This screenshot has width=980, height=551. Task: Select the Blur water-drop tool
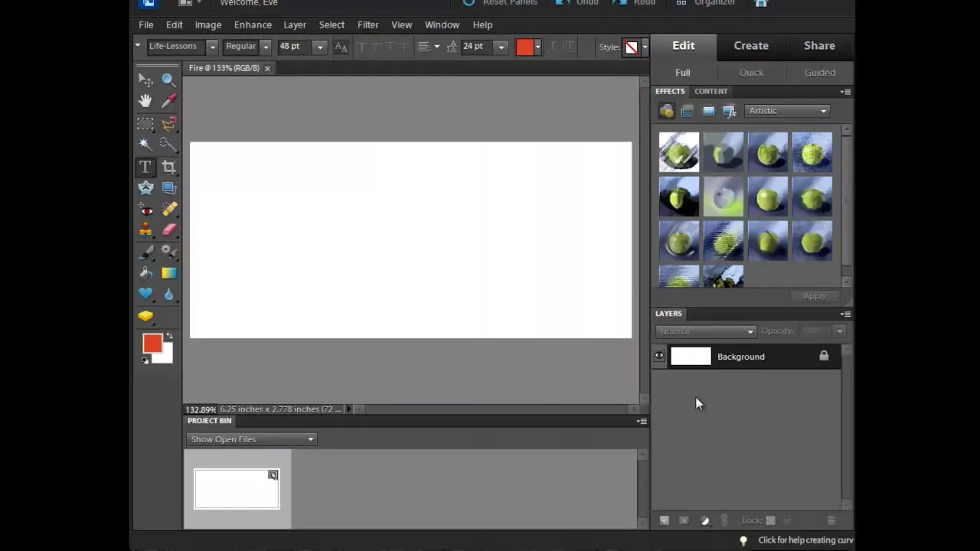pos(168,294)
